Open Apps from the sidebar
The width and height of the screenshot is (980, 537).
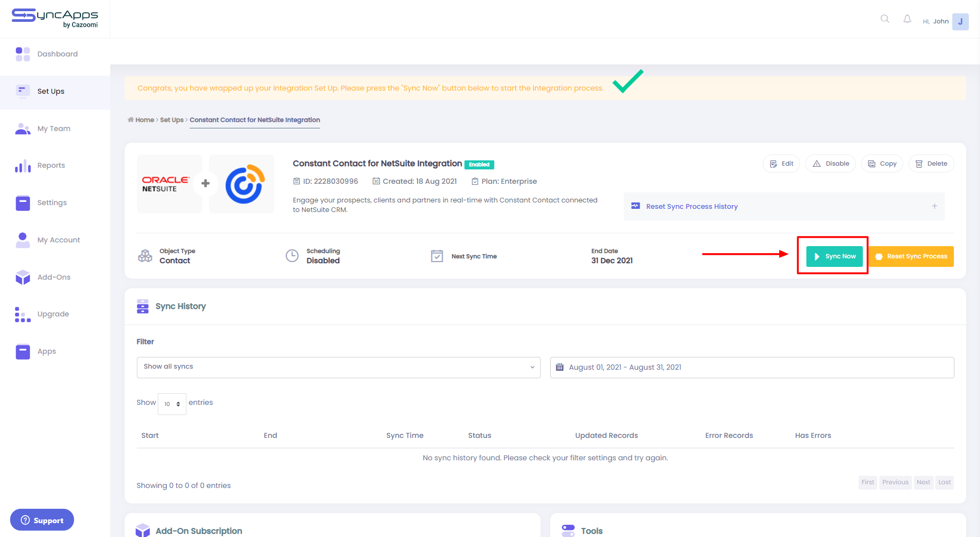pos(55,352)
